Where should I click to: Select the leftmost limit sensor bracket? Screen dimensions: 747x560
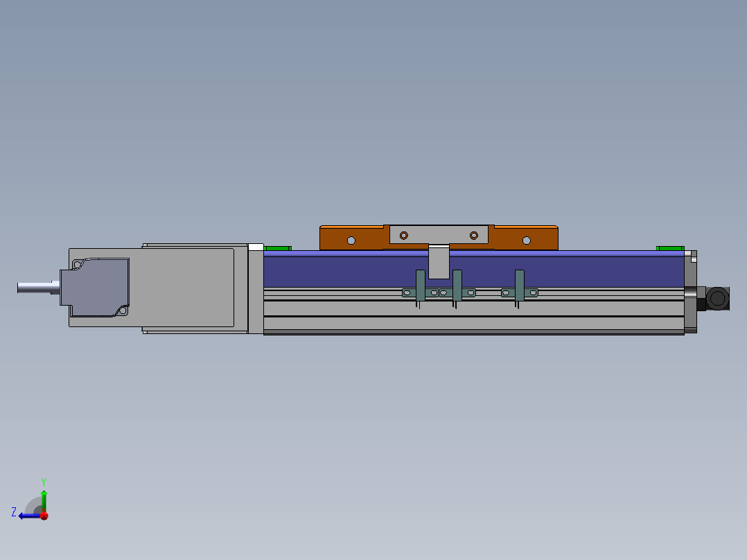[x=420, y=284]
